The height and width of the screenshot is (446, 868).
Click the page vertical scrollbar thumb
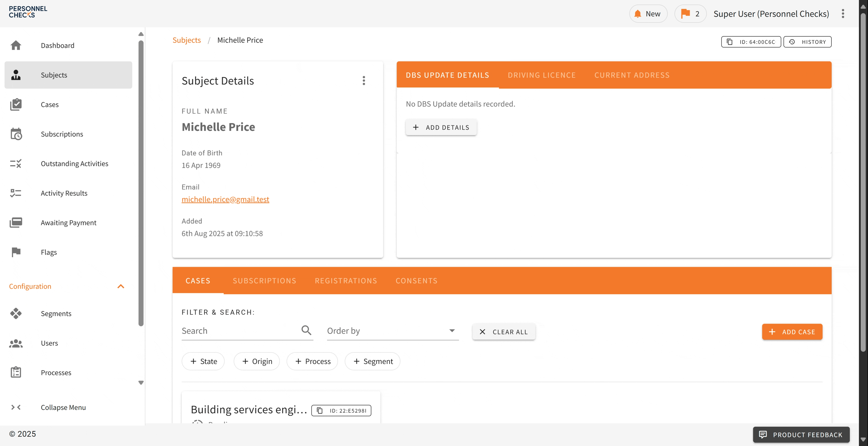(863, 182)
